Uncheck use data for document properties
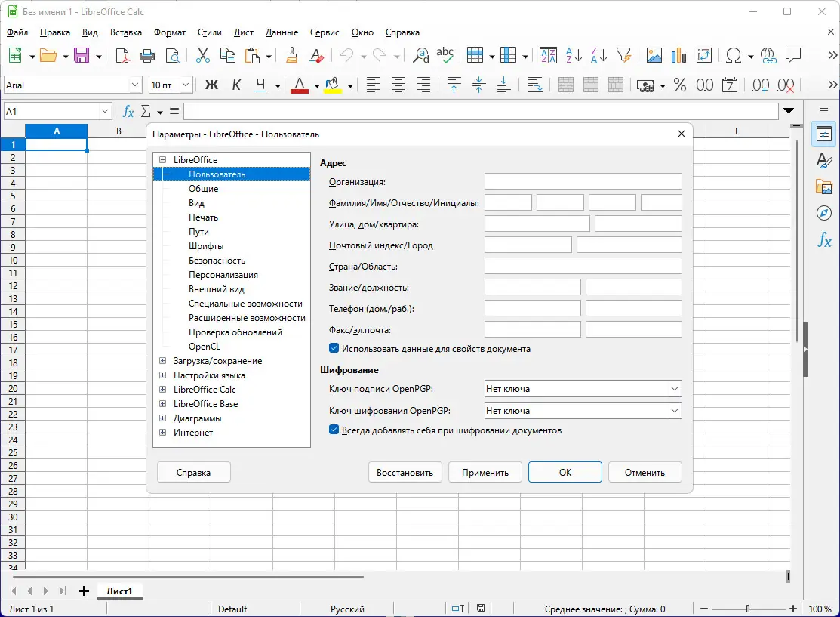Image resolution: width=840 pixels, height=617 pixels. point(334,349)
